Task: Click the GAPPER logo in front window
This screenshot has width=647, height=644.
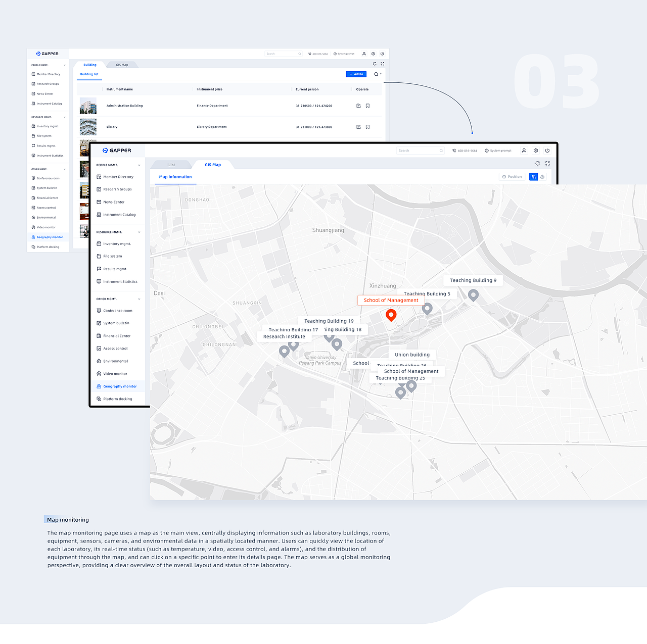Action: pyautogui.click(x=117, y=151)
